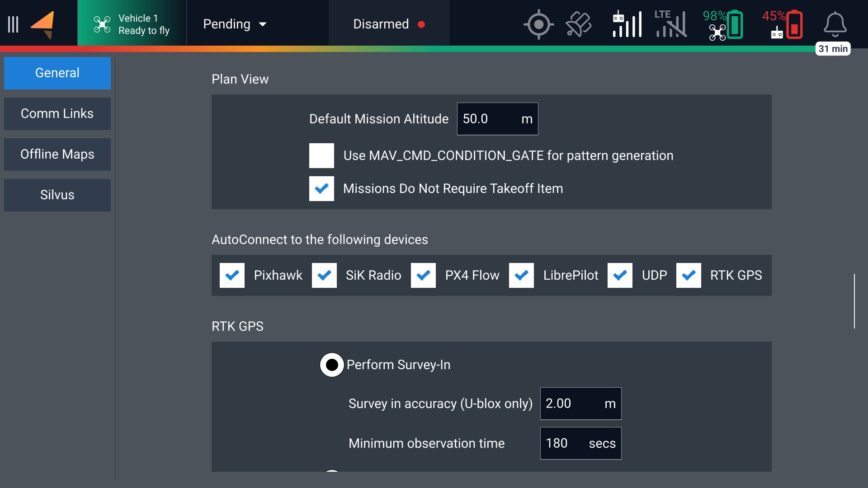868x488 pixels.
Task: Click the satellite link icon
Action: [579, 24]
